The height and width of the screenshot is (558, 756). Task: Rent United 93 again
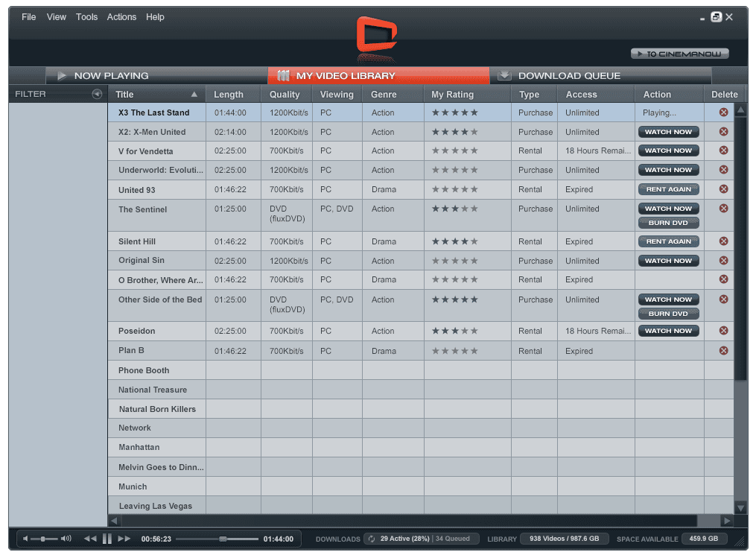[x=668, y=189]
